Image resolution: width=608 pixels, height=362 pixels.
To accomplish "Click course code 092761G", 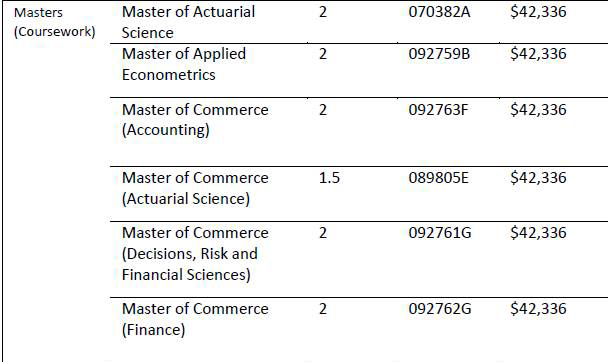I will (440, 233).
